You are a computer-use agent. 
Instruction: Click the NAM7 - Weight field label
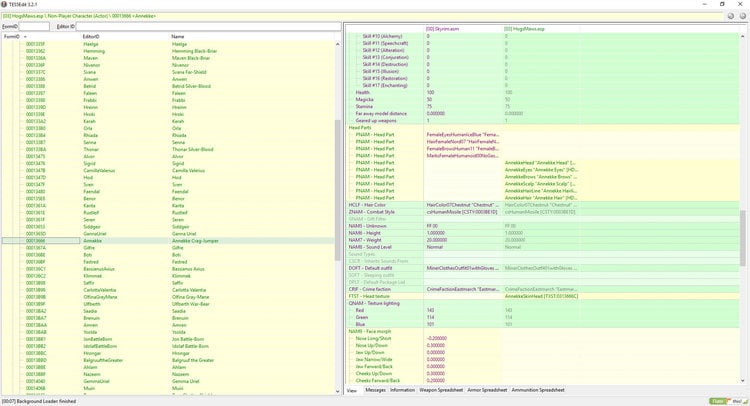[x=365, y=240]
